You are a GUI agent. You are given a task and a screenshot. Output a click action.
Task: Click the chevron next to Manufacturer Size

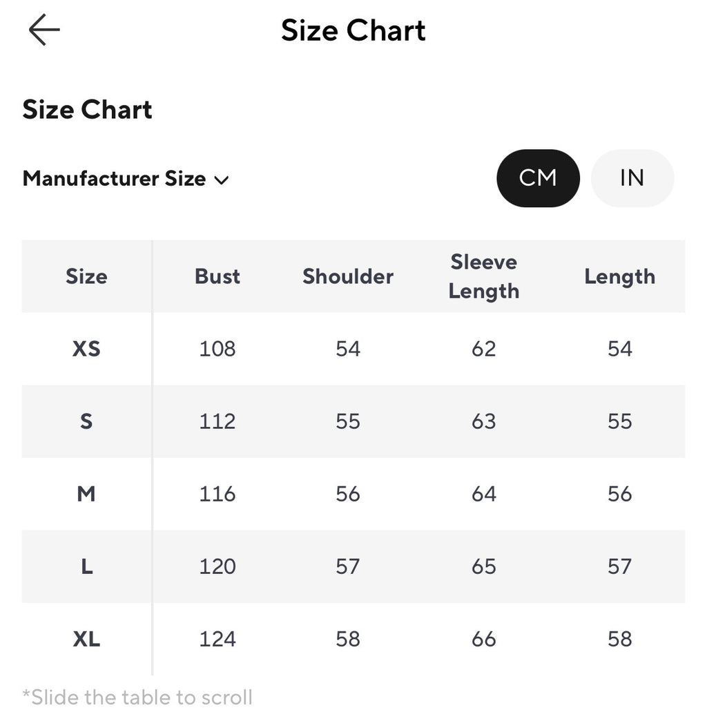(222, 180)
